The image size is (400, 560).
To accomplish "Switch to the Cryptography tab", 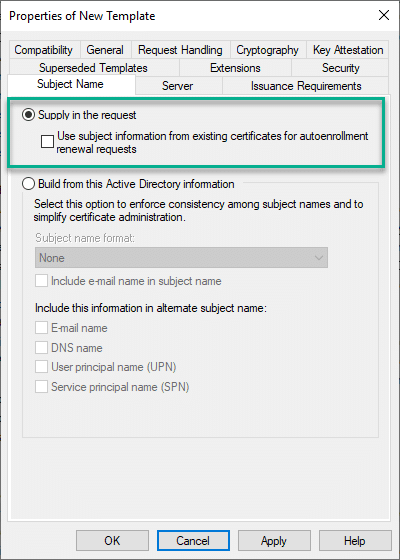I will pyautogui.click(x=268, y=50).
